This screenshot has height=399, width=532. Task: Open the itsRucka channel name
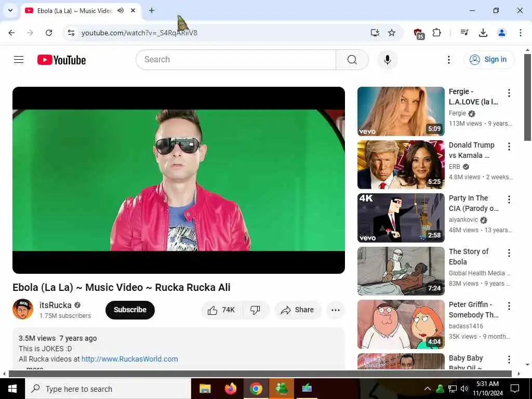pos(55,305)
